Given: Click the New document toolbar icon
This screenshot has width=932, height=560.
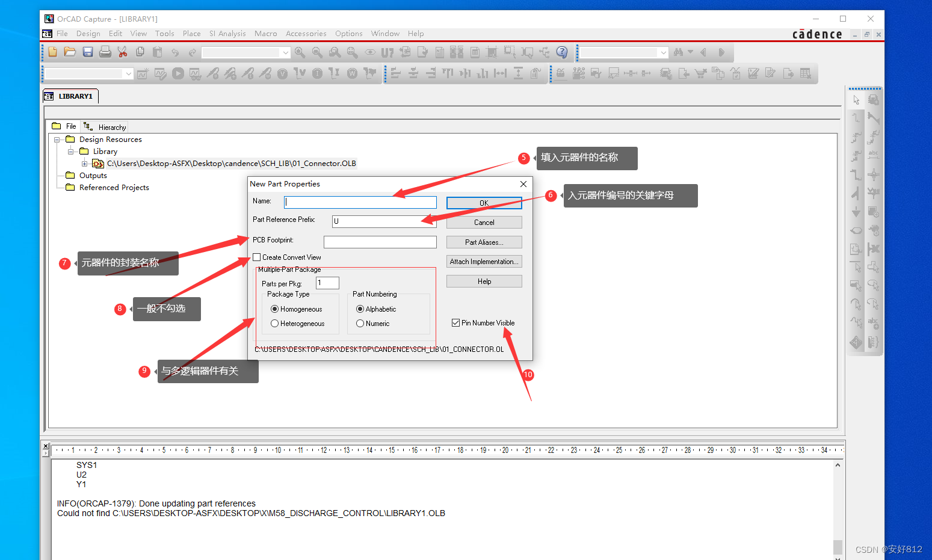Looking at the screenshot, I should pos(53,52).
